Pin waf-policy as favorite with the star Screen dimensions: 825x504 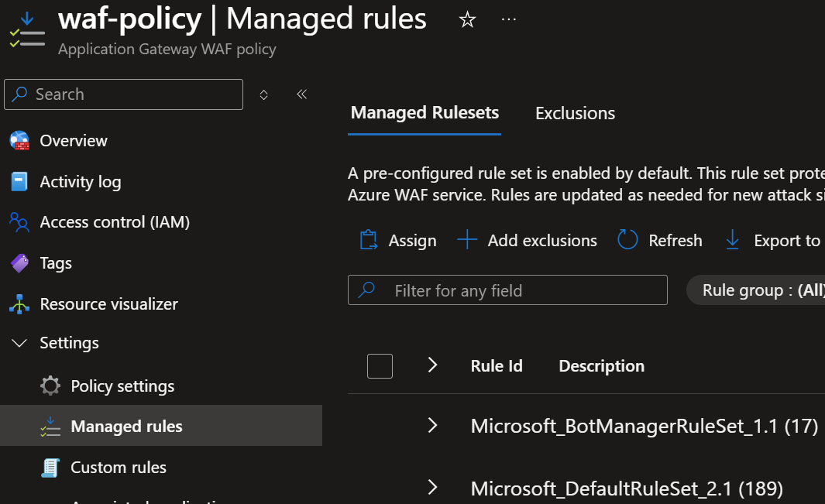pyautogui.click(x=467, y=20)
